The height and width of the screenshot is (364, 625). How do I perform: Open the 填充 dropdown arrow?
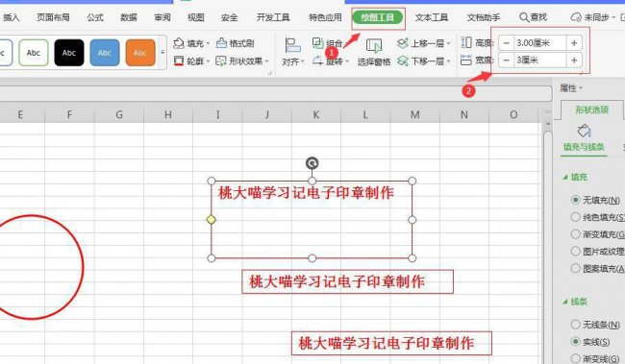click(208, 43)
